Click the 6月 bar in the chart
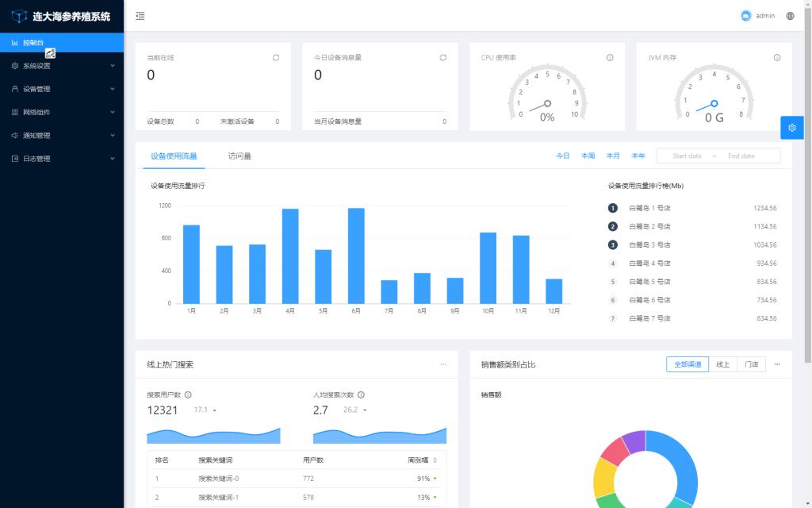Viewport: 812px width, 508px height. 356,256
